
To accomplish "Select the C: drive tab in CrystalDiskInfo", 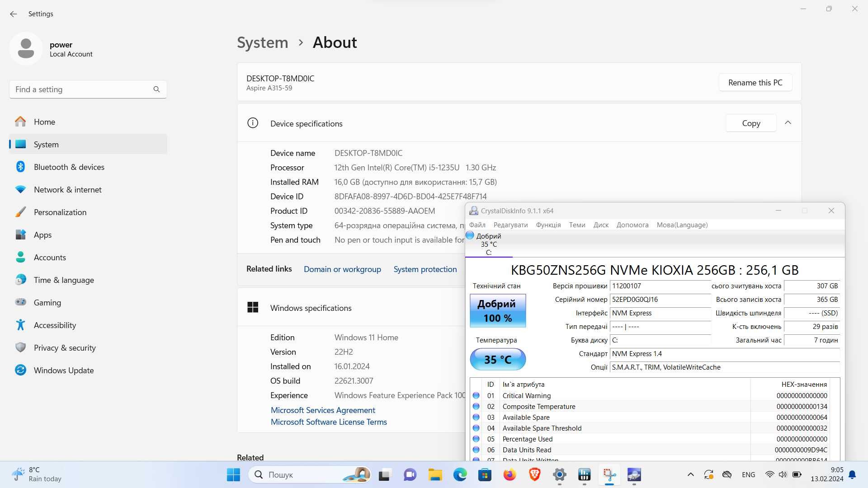I will pyautogui.click(x=489, y=244).
